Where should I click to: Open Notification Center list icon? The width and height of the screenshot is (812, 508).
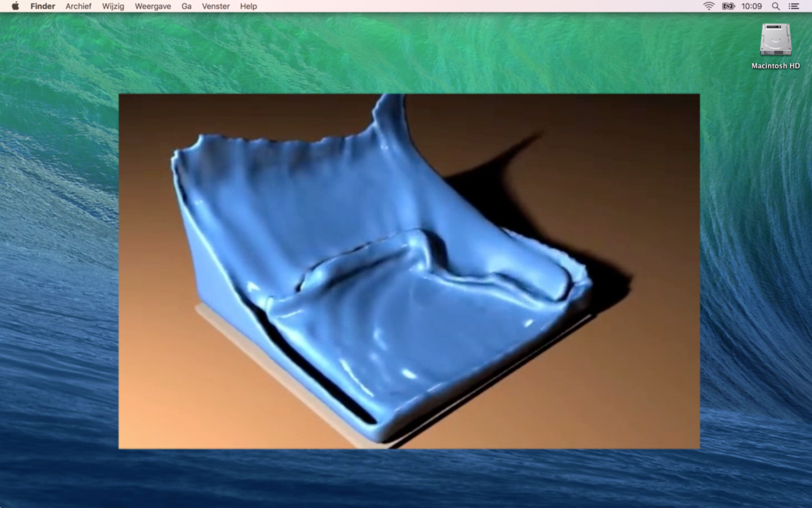pos(794,6)
